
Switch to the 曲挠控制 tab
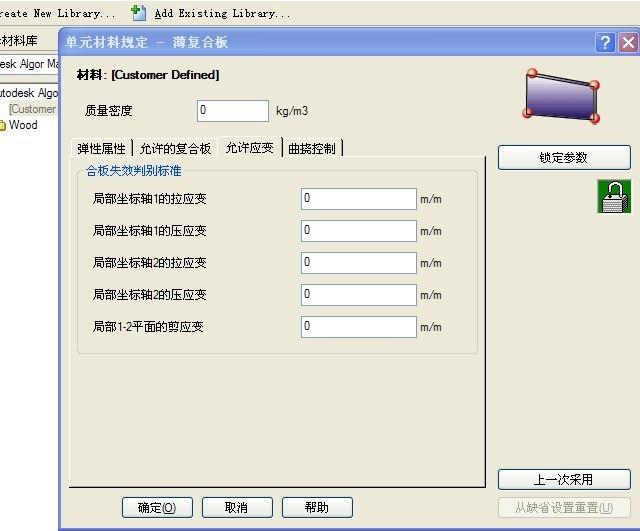[x=312, y=149]
